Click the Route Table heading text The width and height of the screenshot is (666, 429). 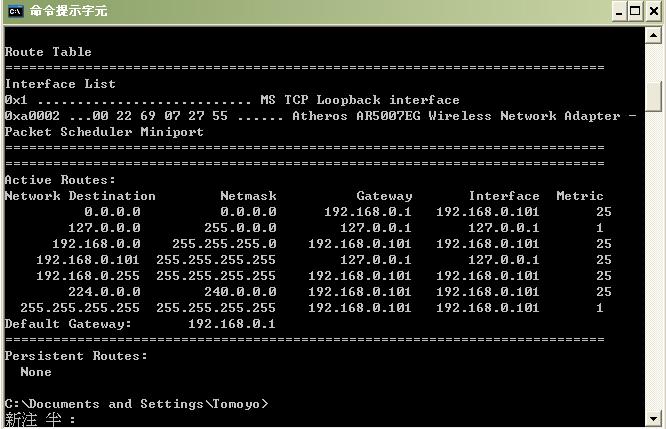[x=48, y=52]
